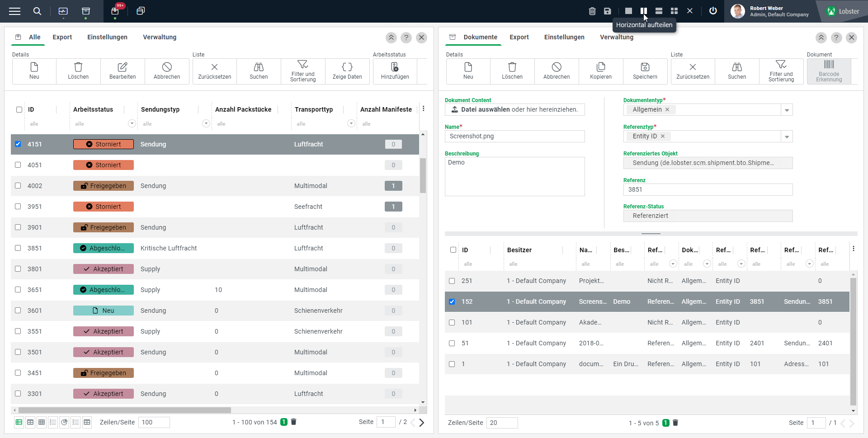The width and height of the screenshot is (868, 438).
Task: Click the save disk icon in top bar
Action: coord(608,11)
